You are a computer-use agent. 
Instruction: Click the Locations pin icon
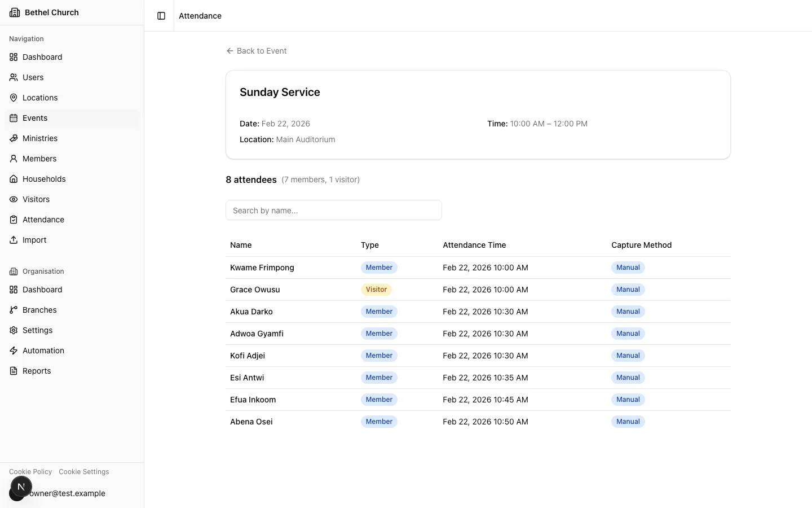[14, 98]
